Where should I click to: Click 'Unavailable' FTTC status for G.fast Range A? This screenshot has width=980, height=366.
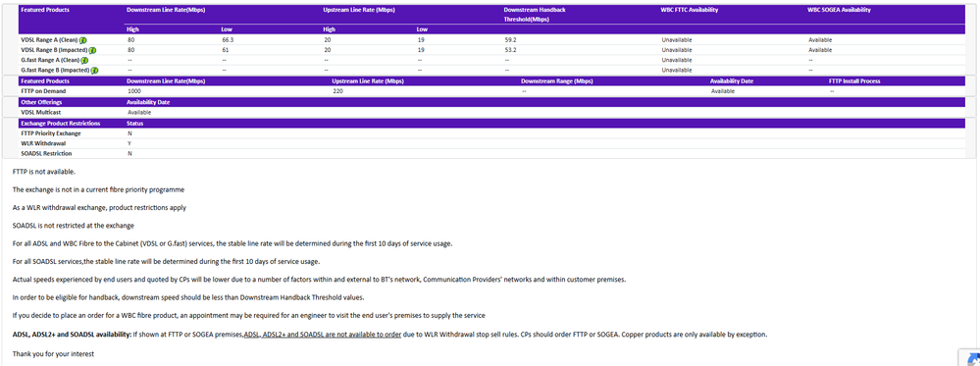point(677,60)
